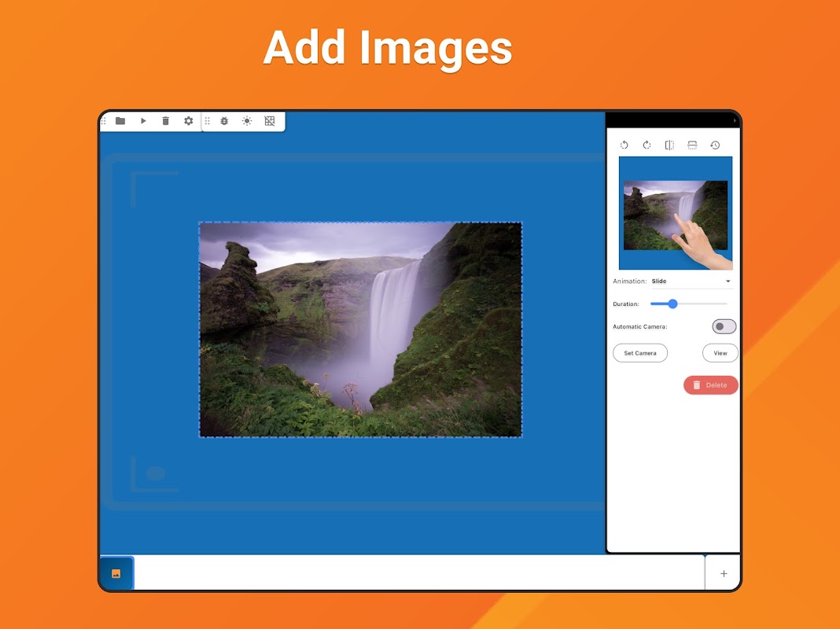This screenshot has height=629, width=840.
Task: Open the Animation dropdown showing Slide
Action: tap(691, 281)
